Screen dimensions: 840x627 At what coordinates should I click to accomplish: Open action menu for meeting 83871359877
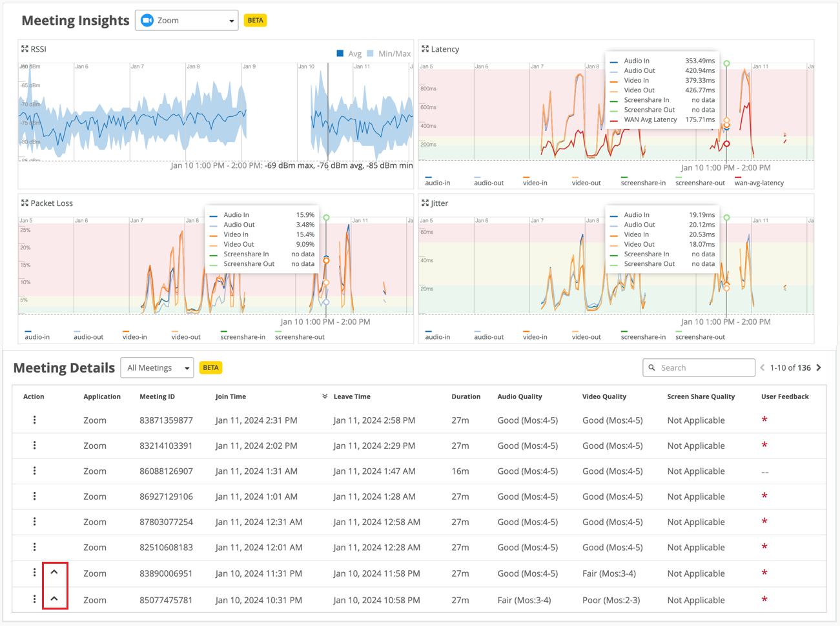coord(34,420)
